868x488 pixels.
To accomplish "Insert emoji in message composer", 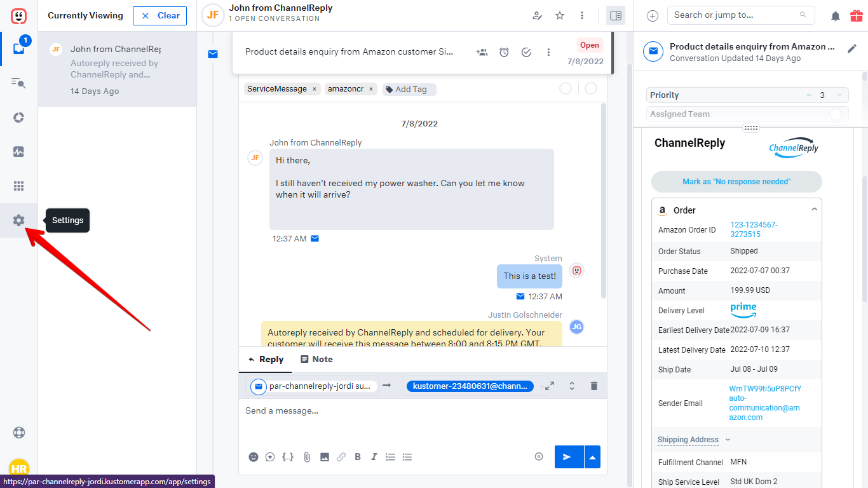I will pos(254,457).
